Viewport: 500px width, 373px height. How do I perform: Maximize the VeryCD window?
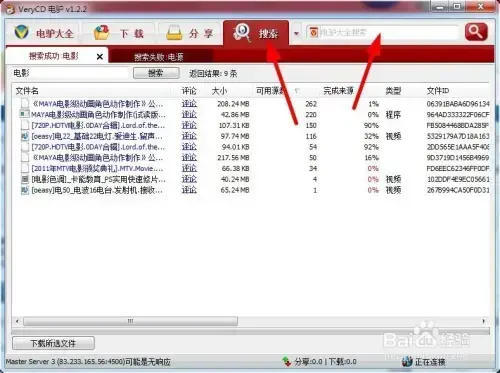tap(457, 7)
